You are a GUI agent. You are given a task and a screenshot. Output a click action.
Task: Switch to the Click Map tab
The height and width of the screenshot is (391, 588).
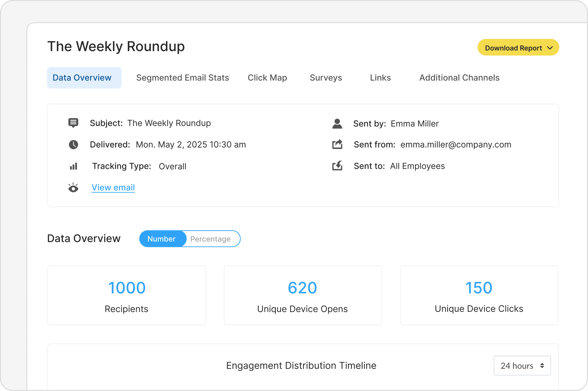[267, 78]
